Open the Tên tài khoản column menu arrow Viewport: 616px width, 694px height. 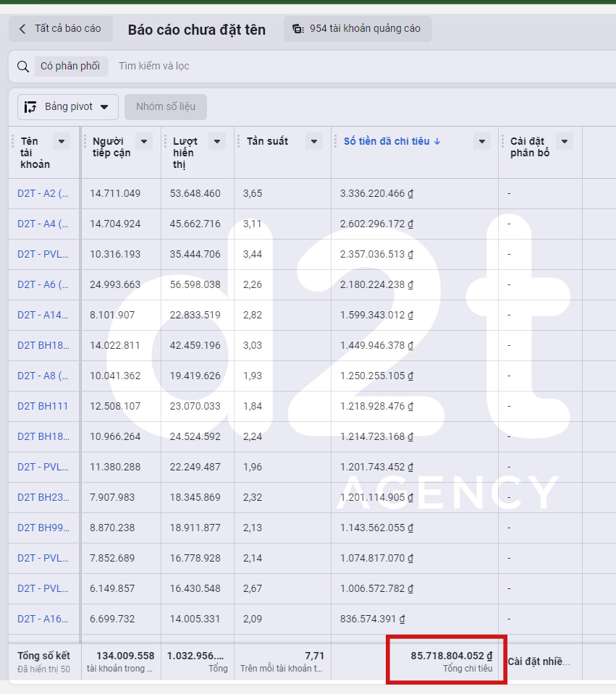tap(61, 141)
